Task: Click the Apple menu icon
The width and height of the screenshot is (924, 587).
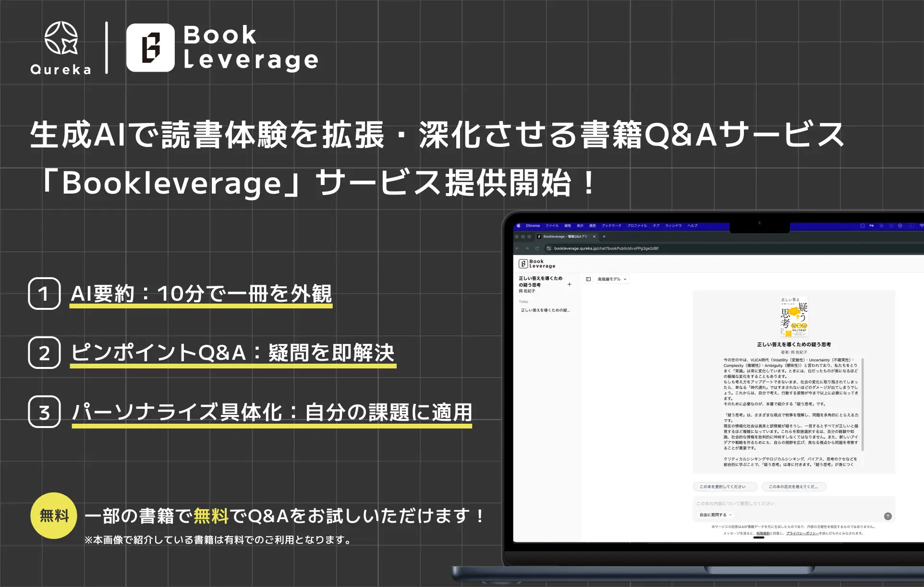Action: [518, 226]
